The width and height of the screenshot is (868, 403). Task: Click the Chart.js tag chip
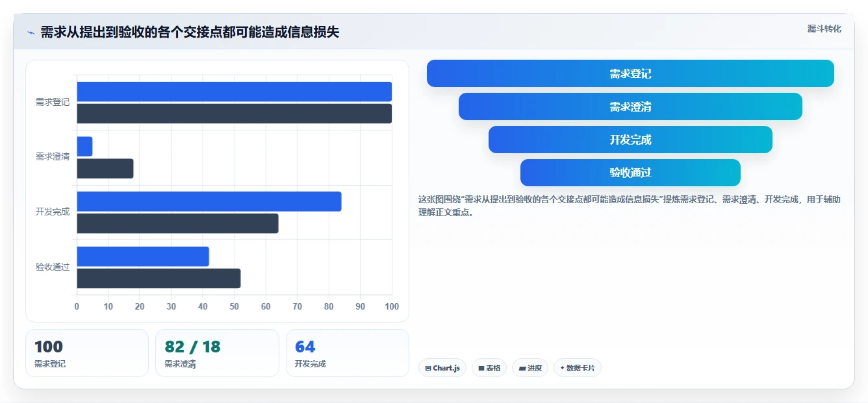tap(442, 368)
